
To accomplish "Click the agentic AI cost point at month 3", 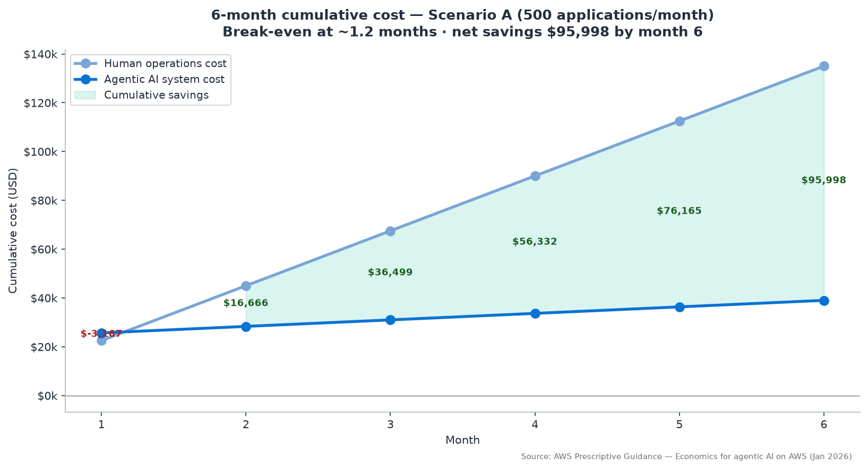I will (x=390, y=320).
